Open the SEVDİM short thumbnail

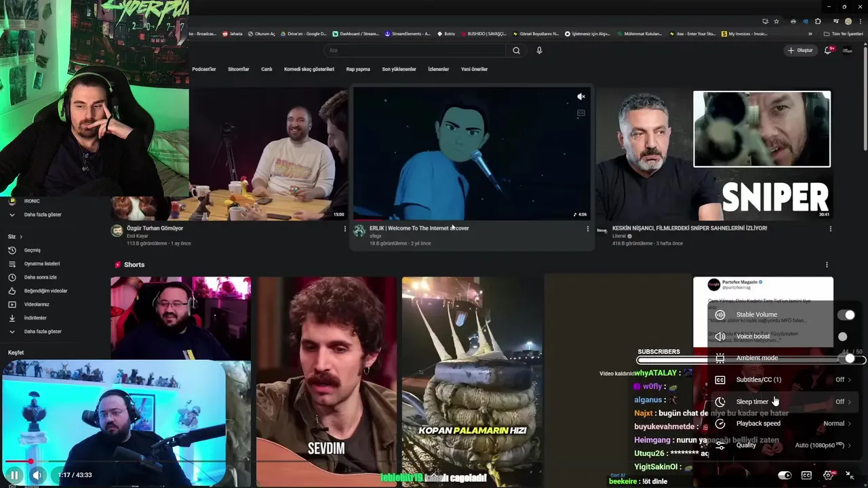[326, 382]
